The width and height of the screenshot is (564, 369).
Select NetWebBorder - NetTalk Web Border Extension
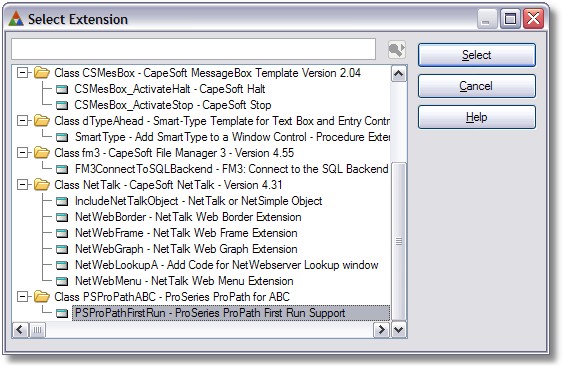click(x=188, y=217)
